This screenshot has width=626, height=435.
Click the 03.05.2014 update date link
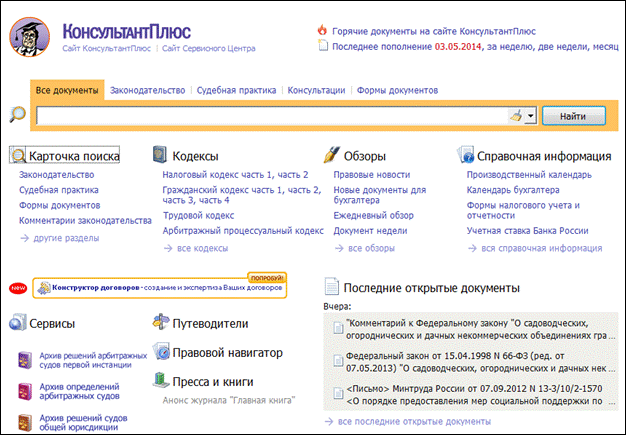458,47
